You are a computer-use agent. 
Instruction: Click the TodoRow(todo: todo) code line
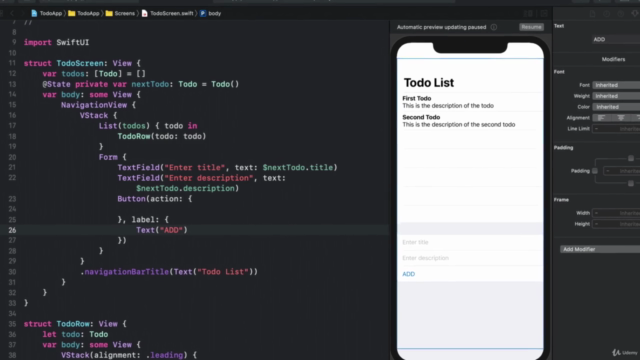point(162,136)
